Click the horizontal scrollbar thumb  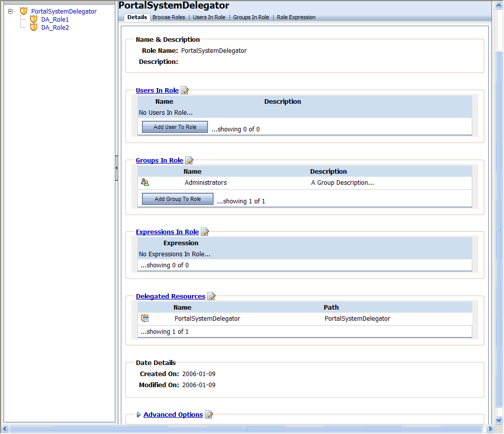pos(246,428)
